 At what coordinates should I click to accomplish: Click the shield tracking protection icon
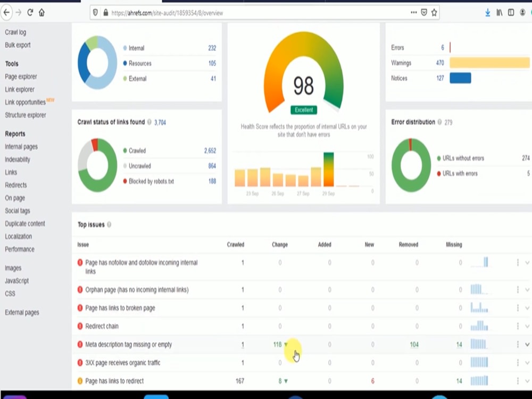coord(95,13)
